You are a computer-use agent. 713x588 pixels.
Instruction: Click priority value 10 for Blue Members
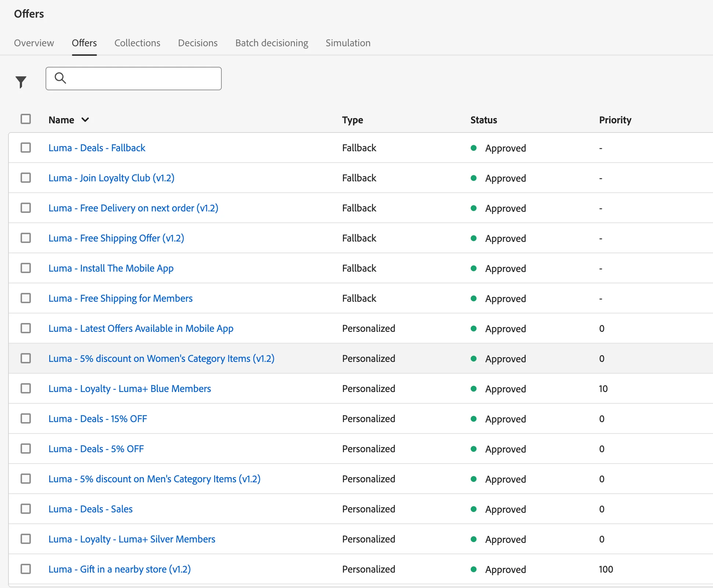(603, 389)
